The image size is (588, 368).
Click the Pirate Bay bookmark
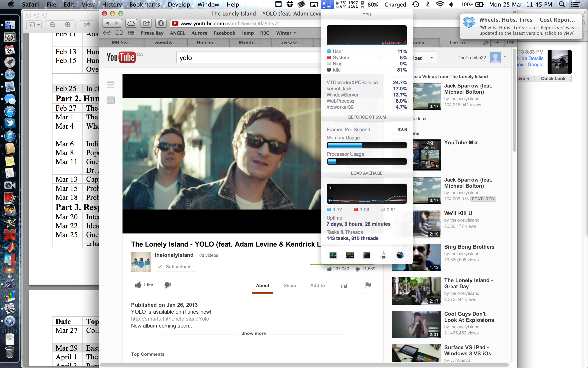coord(152,33)
